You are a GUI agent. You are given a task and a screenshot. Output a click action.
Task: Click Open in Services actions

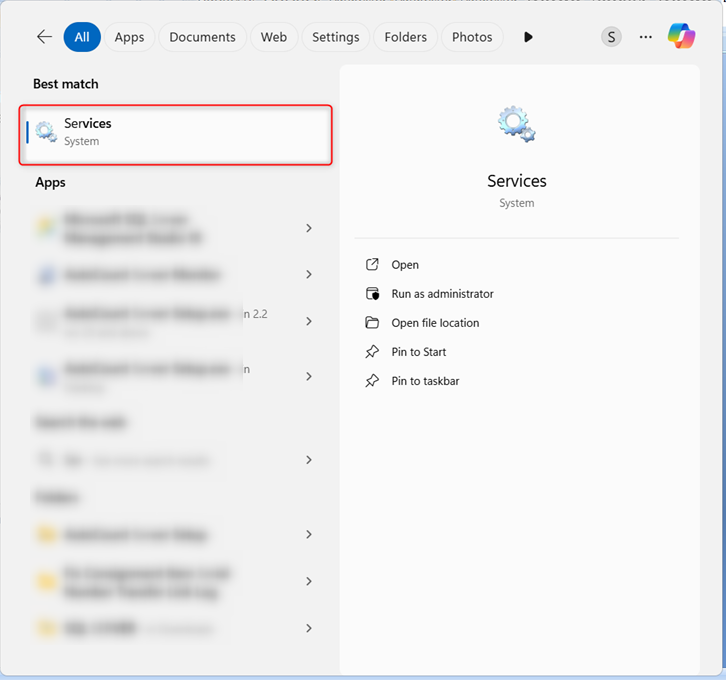coord(405,265)
